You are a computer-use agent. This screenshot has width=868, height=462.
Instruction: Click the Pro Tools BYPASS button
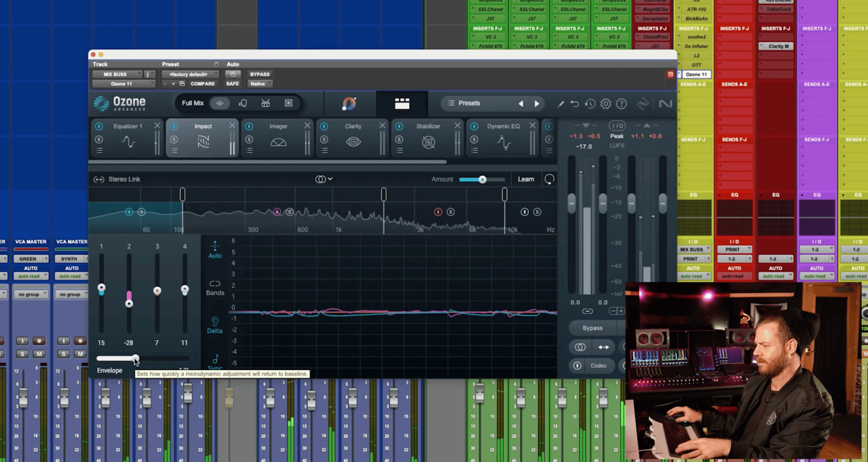coord(259,74)
